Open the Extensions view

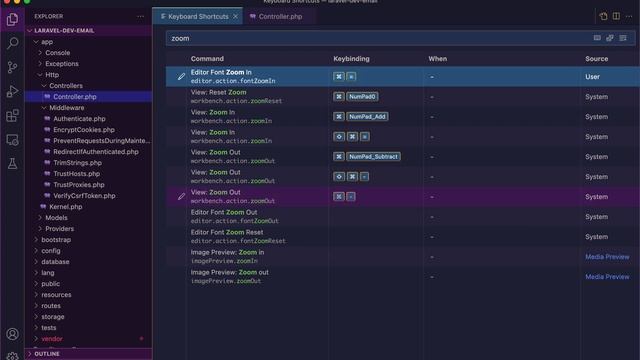pyautogui.click(x=12, y=116)
